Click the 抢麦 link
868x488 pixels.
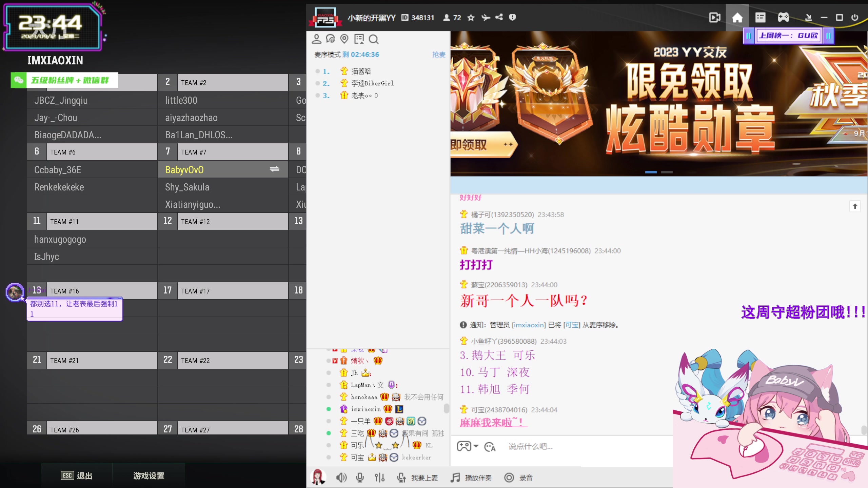pos(438,55)
